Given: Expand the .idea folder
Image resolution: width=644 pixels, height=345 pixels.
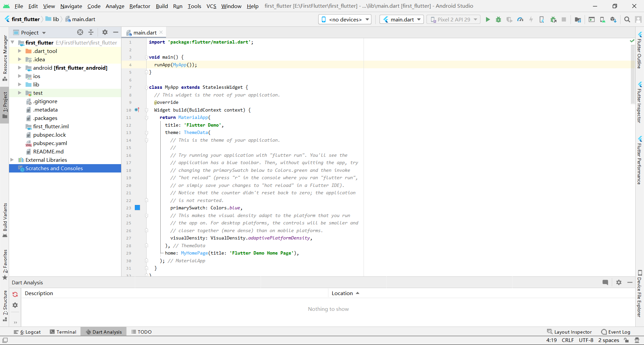Looking at the screenshot, I should 19,59.
